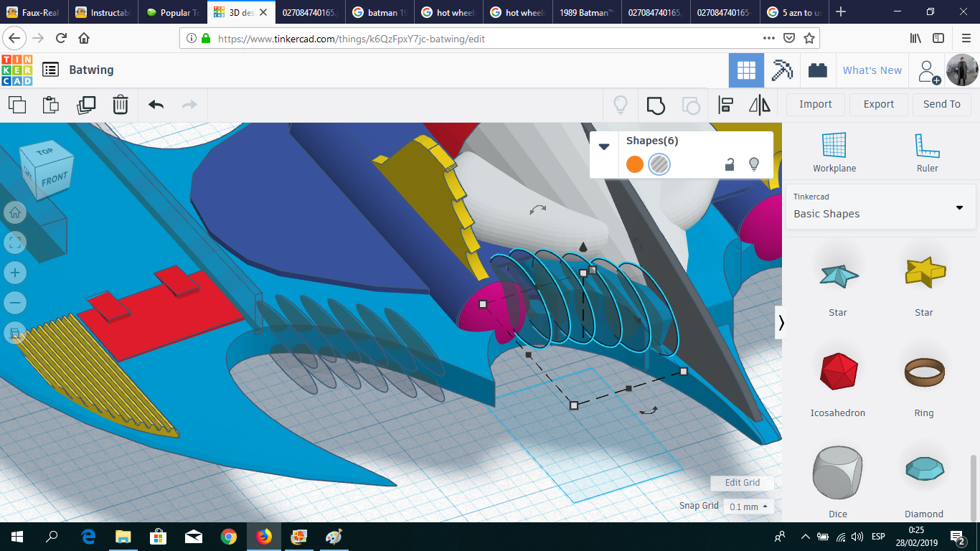Image resolution: width=980 pixels, height=551 pixels.
Task: Open the Firefox hamburger menu
Action: click(966, 38)
